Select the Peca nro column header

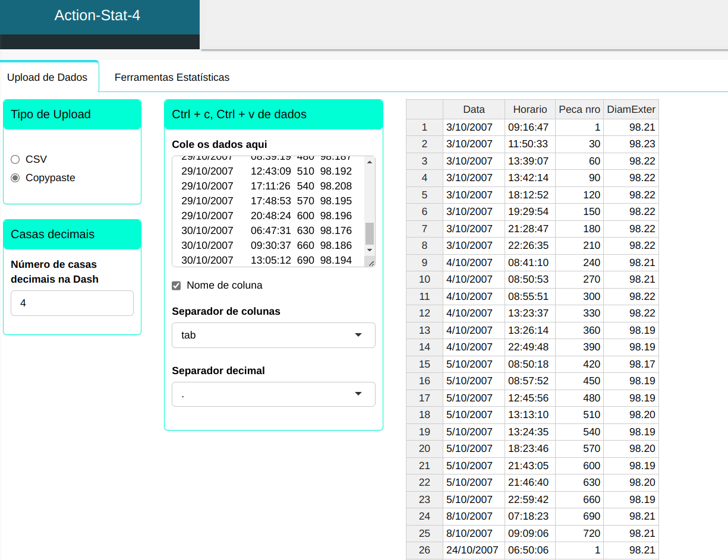coord(579,109)
